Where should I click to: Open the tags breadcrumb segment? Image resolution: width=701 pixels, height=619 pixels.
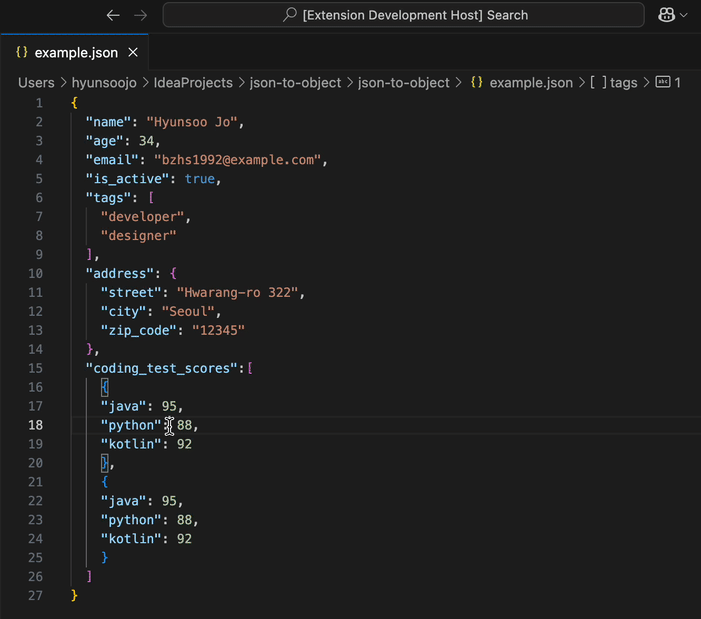(x=623, y=83)
